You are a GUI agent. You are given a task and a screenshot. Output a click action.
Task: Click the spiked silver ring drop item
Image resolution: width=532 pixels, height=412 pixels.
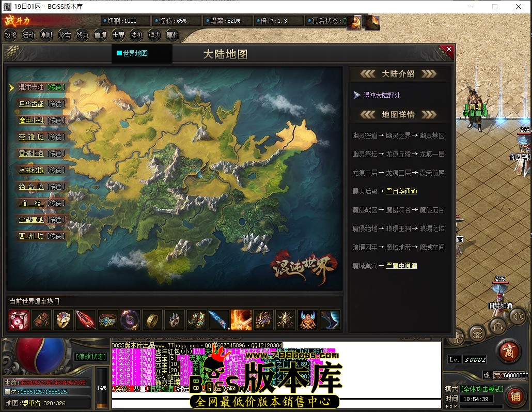pos(175,320)
